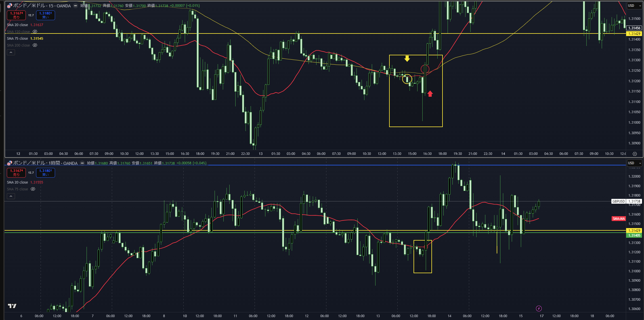Unhide SMA 75 on the 1-hour chart
Image resolution: width=644 pixels, height=320 pixels.
[x=33, y=189]
